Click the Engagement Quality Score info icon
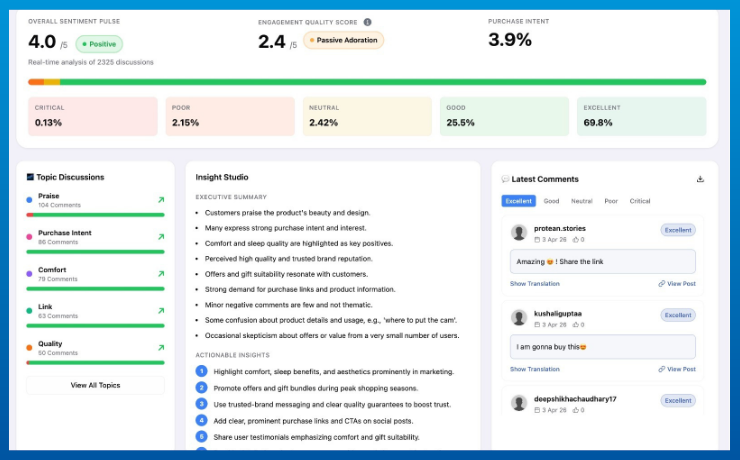 pyautogui.click(x=367, y=21)
